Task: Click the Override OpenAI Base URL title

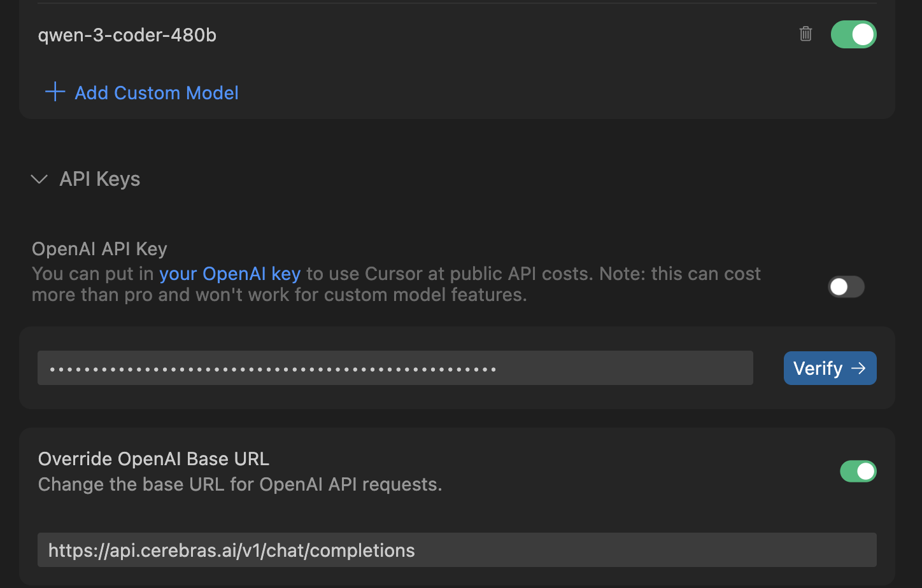Action: 153,459
